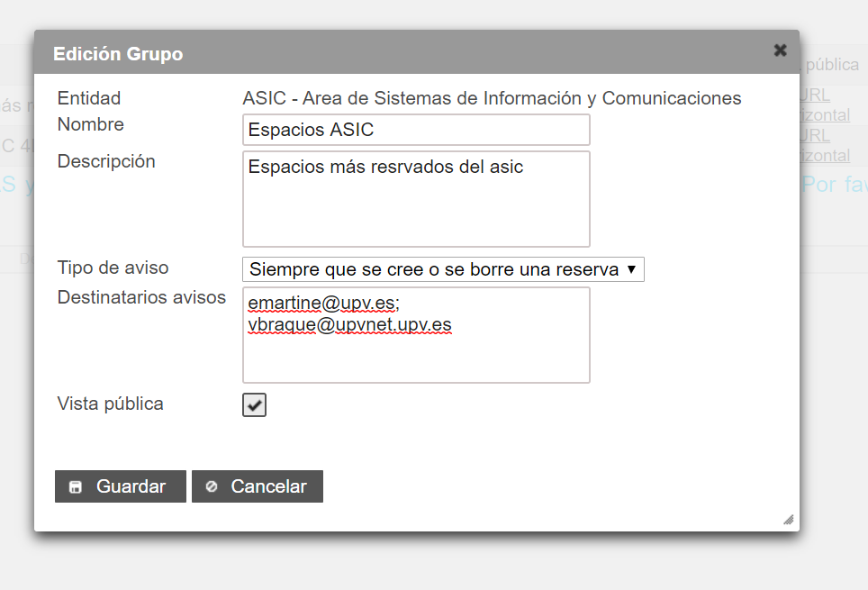The height and width of the screenshot is (590, 868).
Task: Click the Cancelar button
Action: pyautogui.click(x=258, y=486)
